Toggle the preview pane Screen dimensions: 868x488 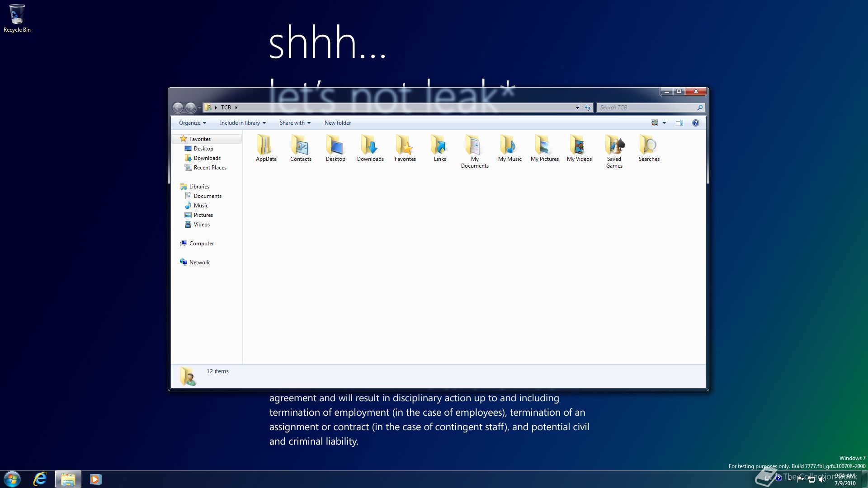click(679, 123)
